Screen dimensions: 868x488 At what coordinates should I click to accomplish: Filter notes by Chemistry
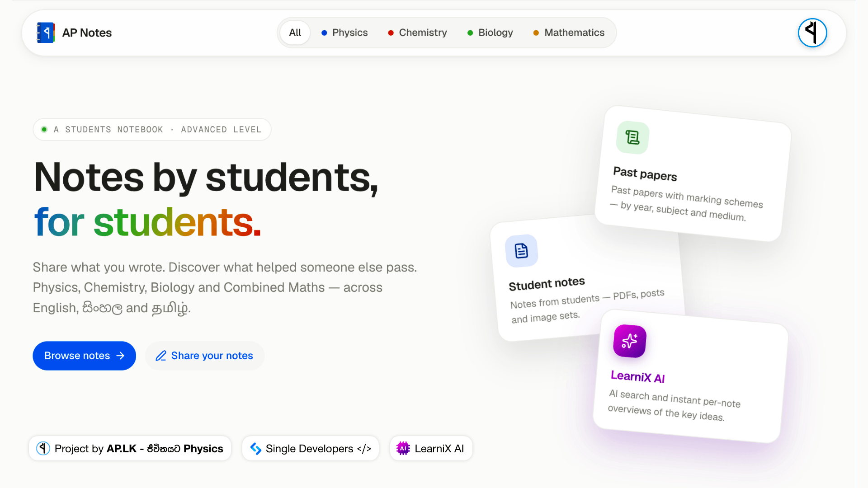[x=417, y=33]
